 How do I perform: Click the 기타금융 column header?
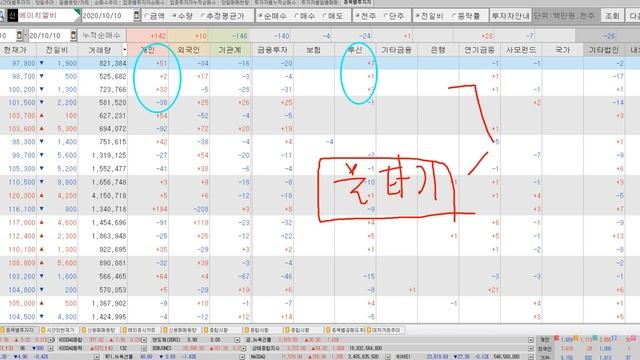(396, 50)
